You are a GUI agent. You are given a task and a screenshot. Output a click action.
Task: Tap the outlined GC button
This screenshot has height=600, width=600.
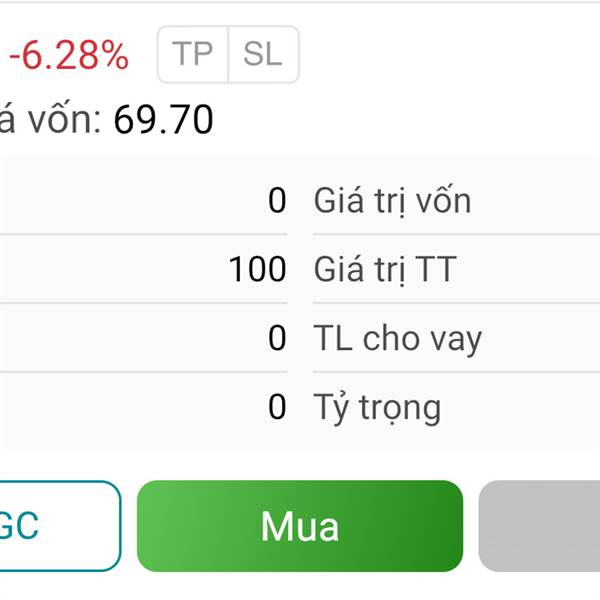click(x=55, y=526)
